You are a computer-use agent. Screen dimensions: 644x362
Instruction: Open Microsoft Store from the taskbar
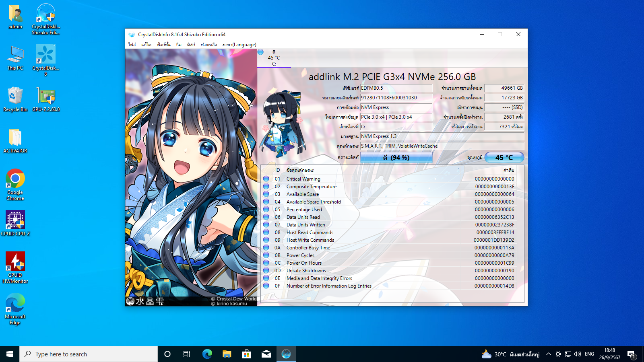click(246, 354)
